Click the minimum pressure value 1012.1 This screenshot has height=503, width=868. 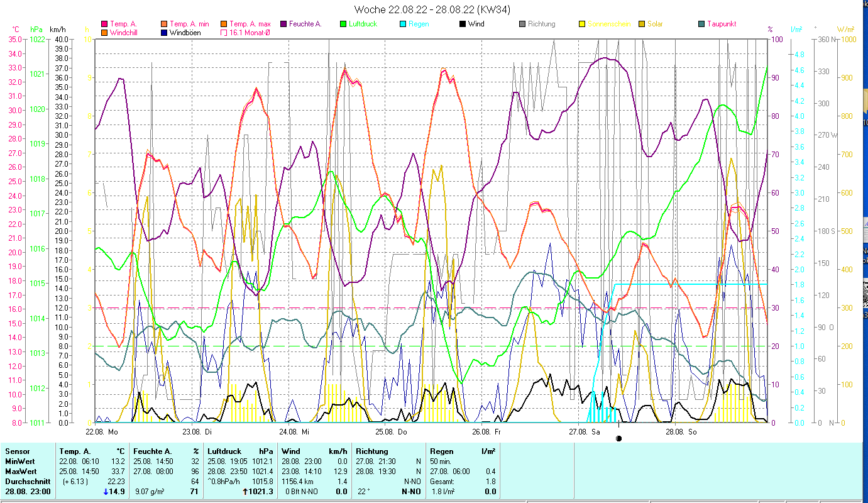tap(263, 462)
